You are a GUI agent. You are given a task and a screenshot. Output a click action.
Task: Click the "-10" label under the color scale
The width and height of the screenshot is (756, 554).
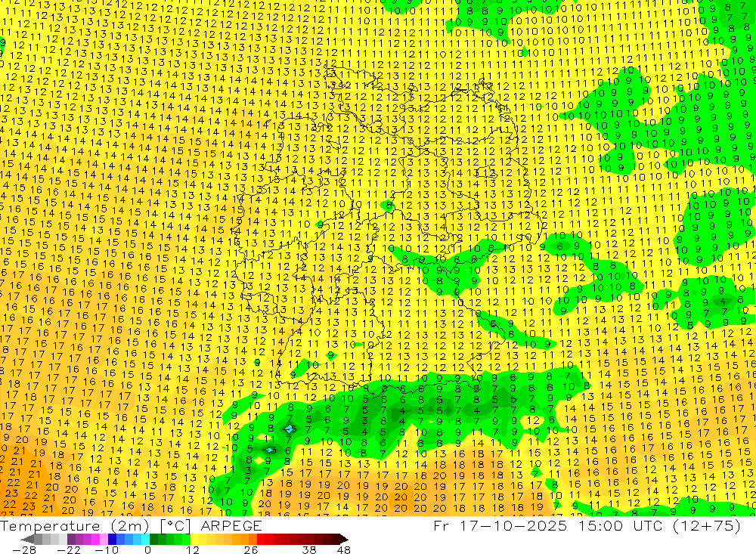coord(107,549)
